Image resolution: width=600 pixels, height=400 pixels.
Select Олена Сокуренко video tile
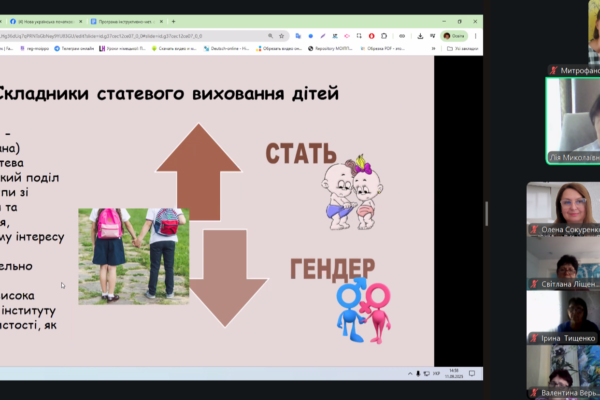[563, 209]
